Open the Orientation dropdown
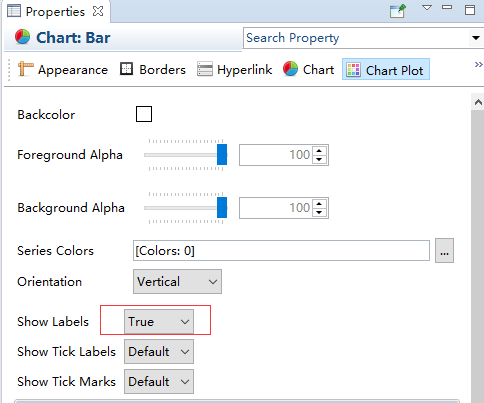The width and height of the screenshot is (484, 403). [177, 282]
